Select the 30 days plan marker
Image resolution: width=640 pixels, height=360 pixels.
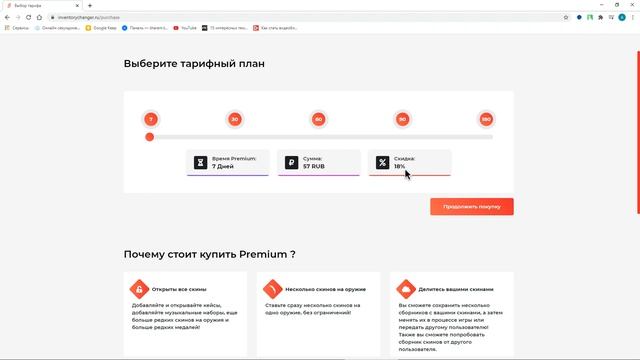pyautogui.click(x=235, y=119)
